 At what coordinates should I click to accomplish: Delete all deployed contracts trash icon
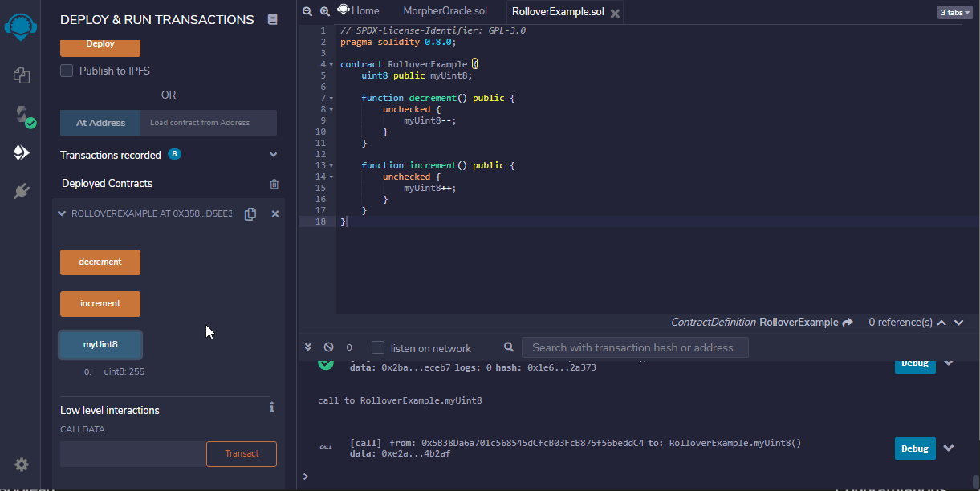point(274,184)
